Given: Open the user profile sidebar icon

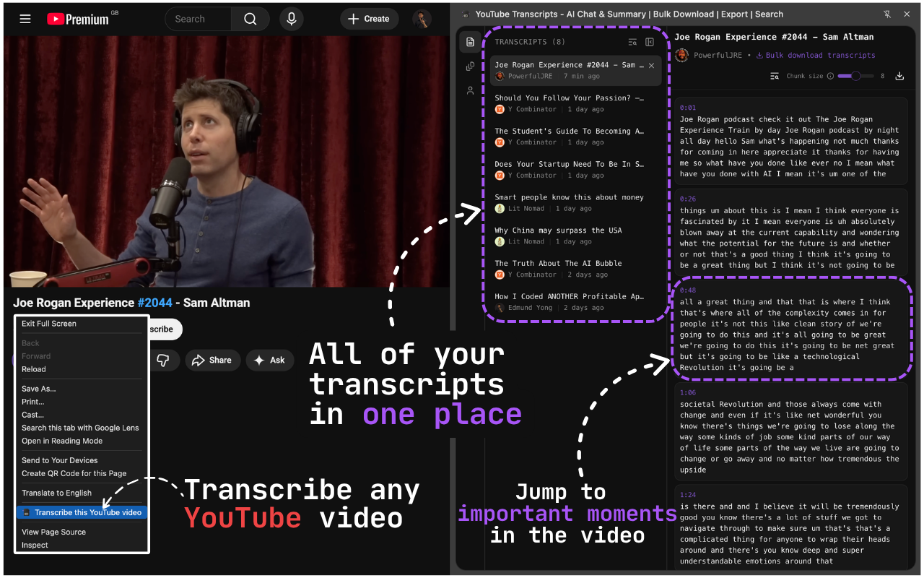Looking at the screenshot, I should coord(471,90).
